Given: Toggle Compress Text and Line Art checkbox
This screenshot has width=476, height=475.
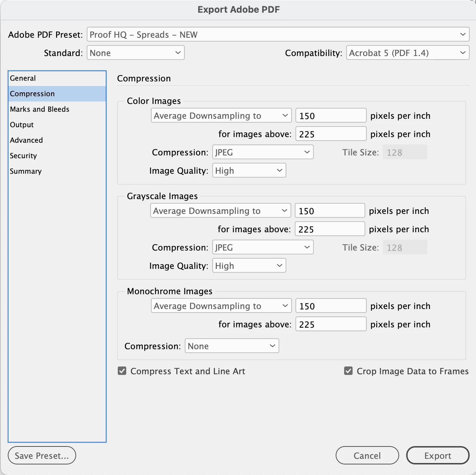Looking at the screenshot, I should (x=122, y=371).
